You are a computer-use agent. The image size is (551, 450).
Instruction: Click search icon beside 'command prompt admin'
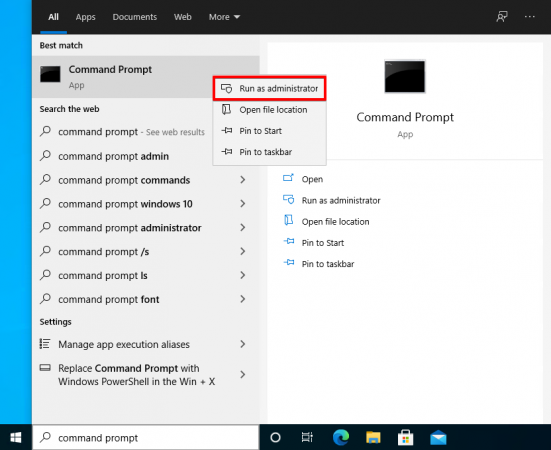46,155
